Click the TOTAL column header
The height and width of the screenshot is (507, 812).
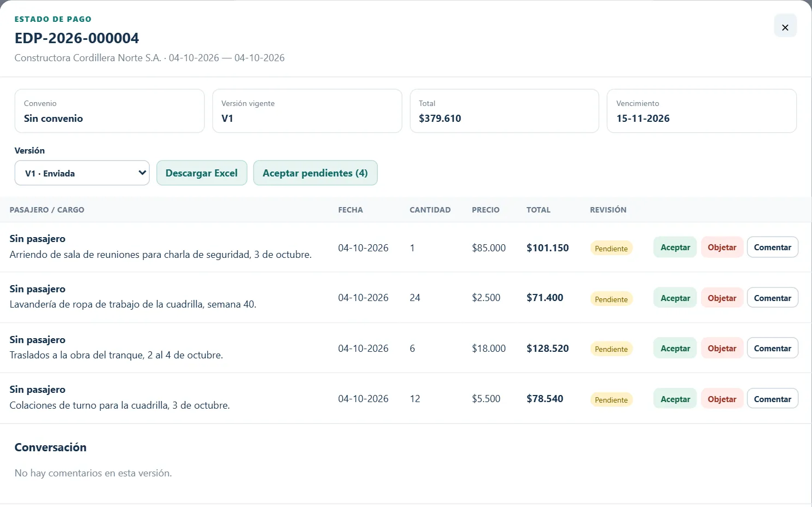pyautogui.click(x=539, y=210)
